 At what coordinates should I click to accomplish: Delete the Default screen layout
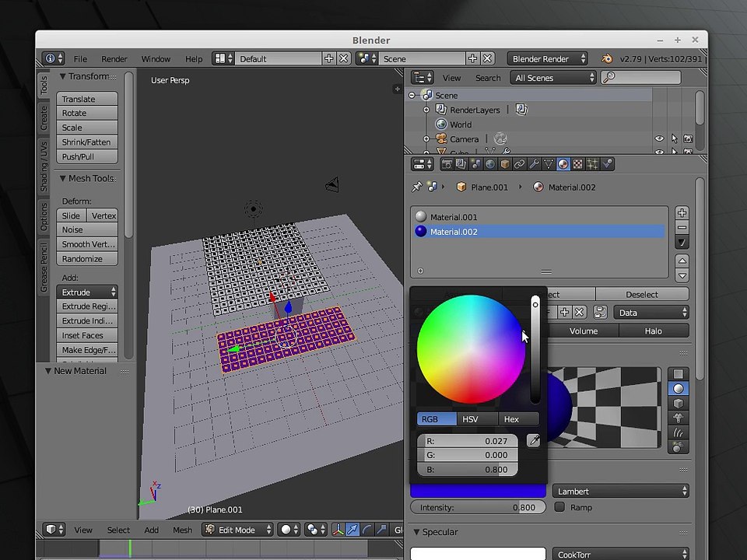click(343, 58)
